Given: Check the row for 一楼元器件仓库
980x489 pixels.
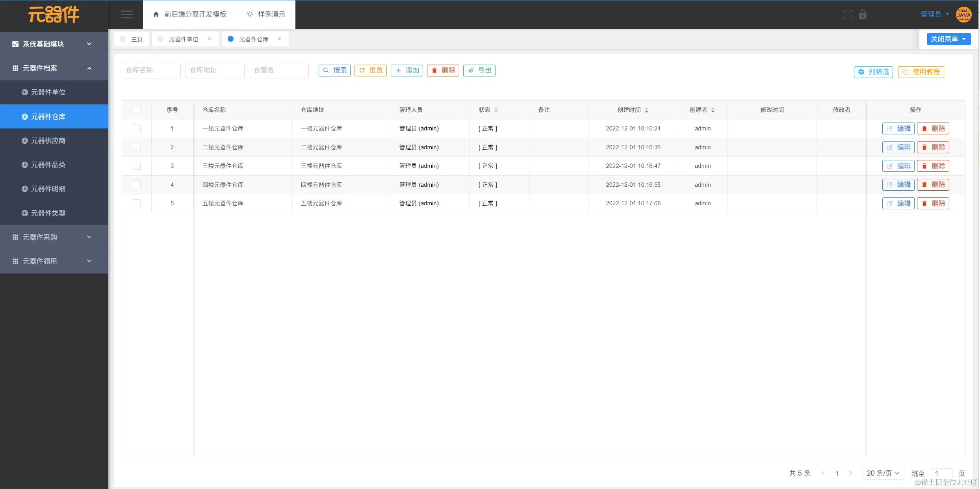Looking at the screenshot, I should click(137, 128).
